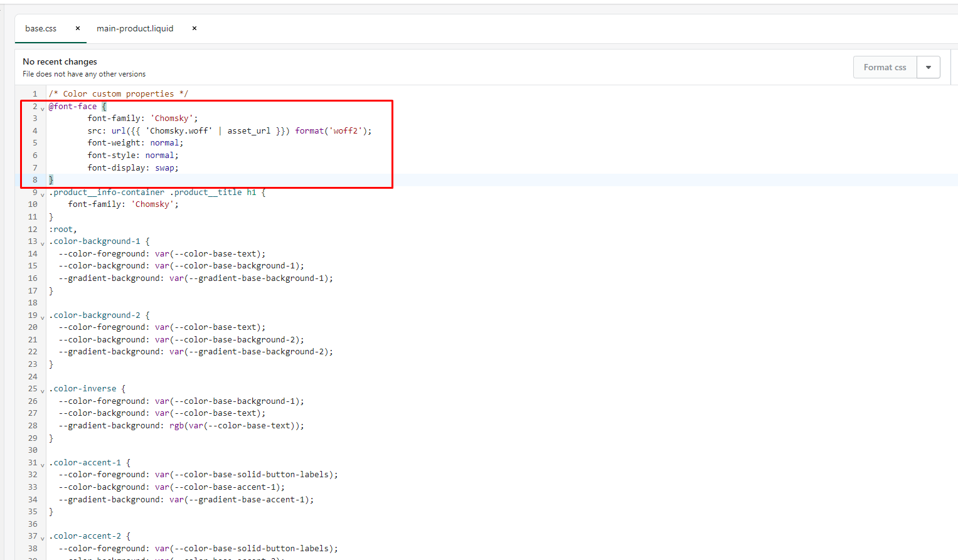The height and width of the screenshot is (560, 958).
Task: Click the '.color-background-2' selector
Action: pos(95,315)
